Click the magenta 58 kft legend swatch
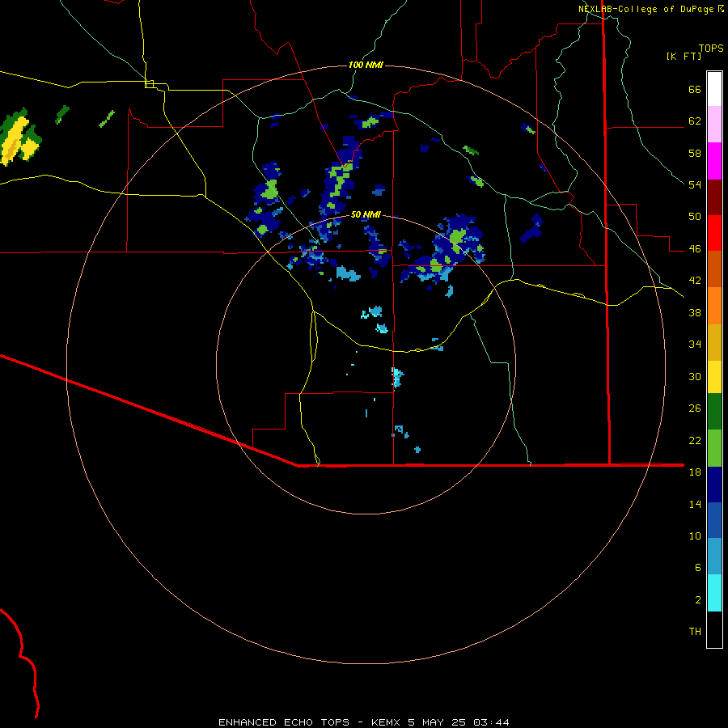Image resolution: width=728 pixels, height=728 pixels. pyautogui.click(x=714, y=161)
